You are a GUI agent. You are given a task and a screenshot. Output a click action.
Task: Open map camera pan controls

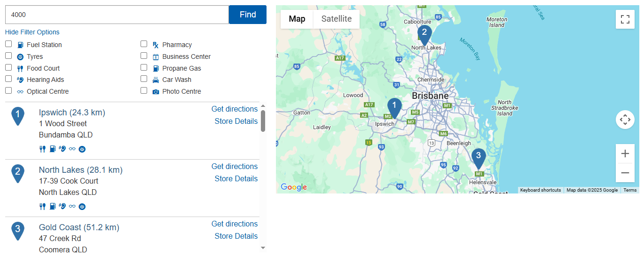[x=625, y=120]
